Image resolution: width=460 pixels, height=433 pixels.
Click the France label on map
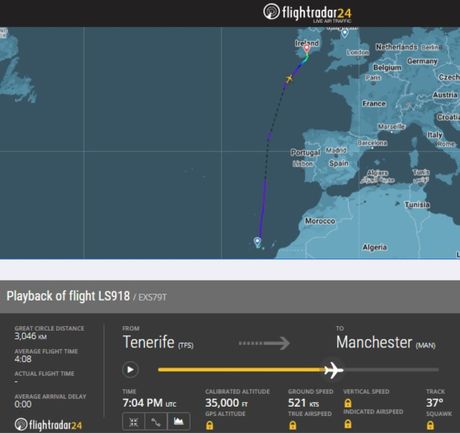coord(374,104)
